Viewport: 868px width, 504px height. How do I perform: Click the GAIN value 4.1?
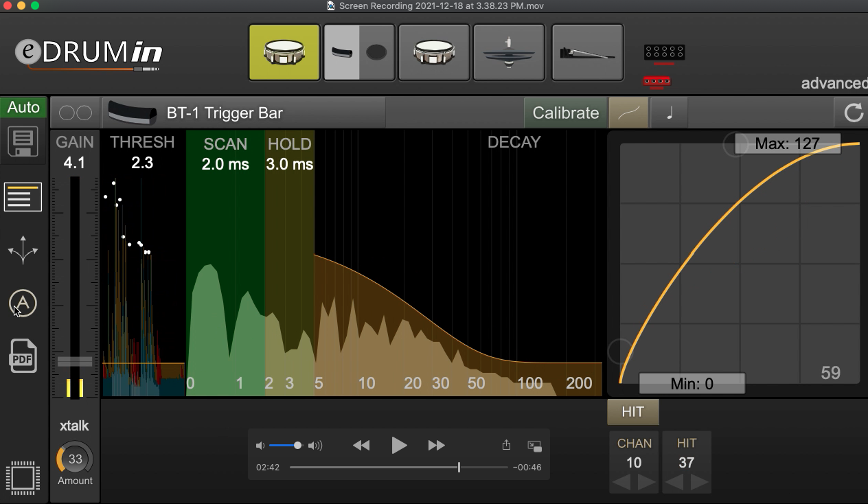74,163
